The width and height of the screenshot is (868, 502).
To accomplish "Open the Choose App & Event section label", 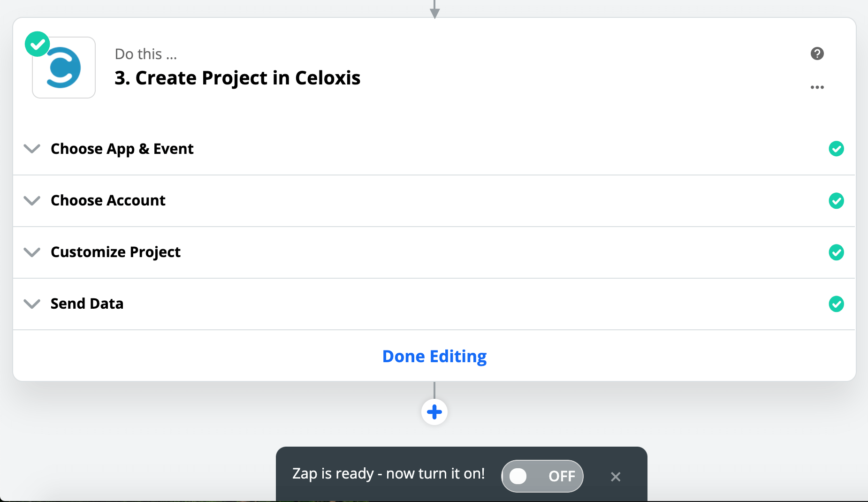I will coord(122,149).
